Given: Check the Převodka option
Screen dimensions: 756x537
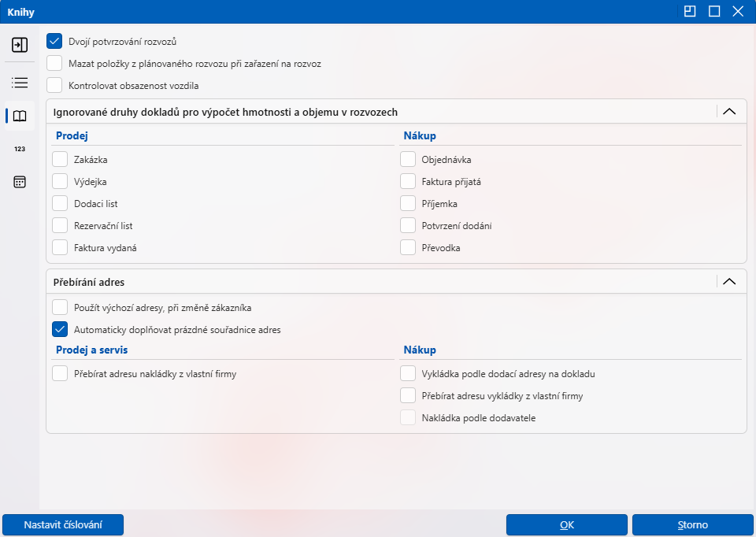Looking at the screenshot, I should (408, 248).
